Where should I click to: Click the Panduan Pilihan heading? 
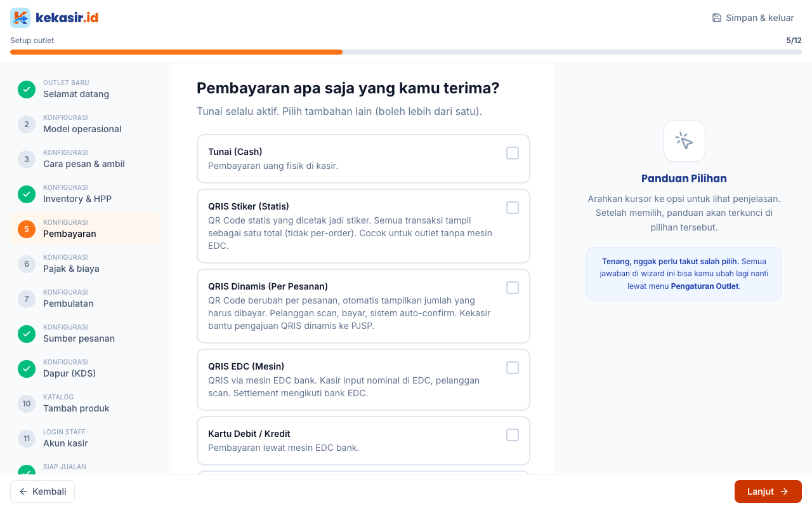coord(684,178)
